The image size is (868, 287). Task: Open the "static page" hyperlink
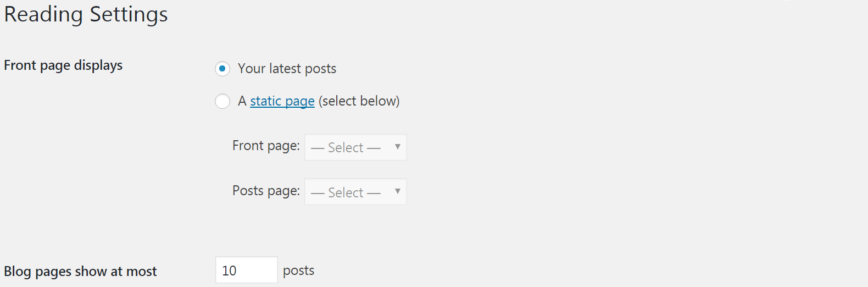[282, 101]
